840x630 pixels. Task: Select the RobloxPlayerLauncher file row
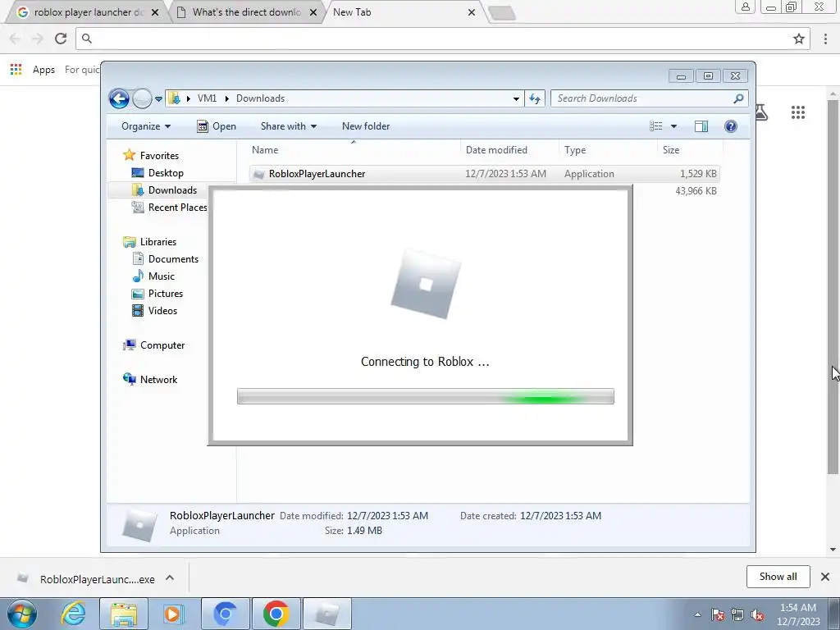pos(484,174)
